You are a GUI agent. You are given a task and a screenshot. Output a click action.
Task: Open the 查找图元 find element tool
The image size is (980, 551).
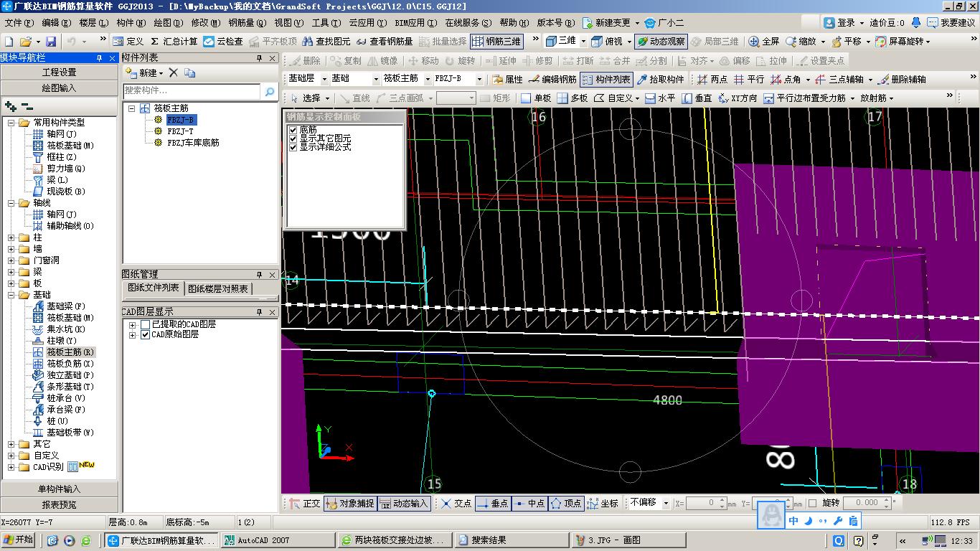327,42
